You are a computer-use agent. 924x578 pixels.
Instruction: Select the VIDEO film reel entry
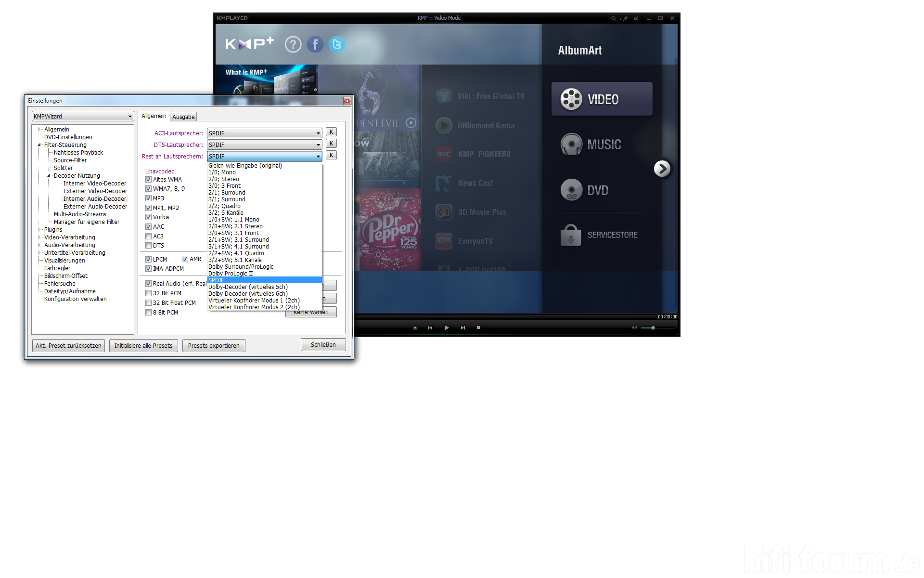click(602, 99)
